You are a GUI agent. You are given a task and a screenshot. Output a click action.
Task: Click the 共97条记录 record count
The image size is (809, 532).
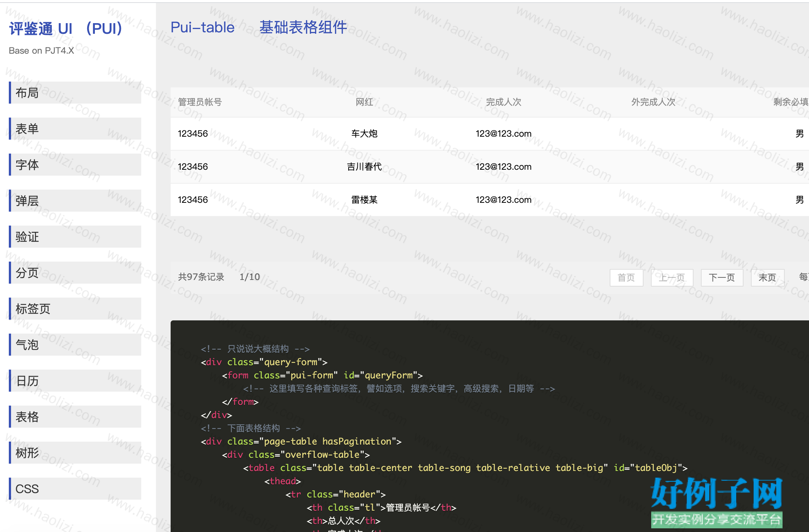[201, 277]
